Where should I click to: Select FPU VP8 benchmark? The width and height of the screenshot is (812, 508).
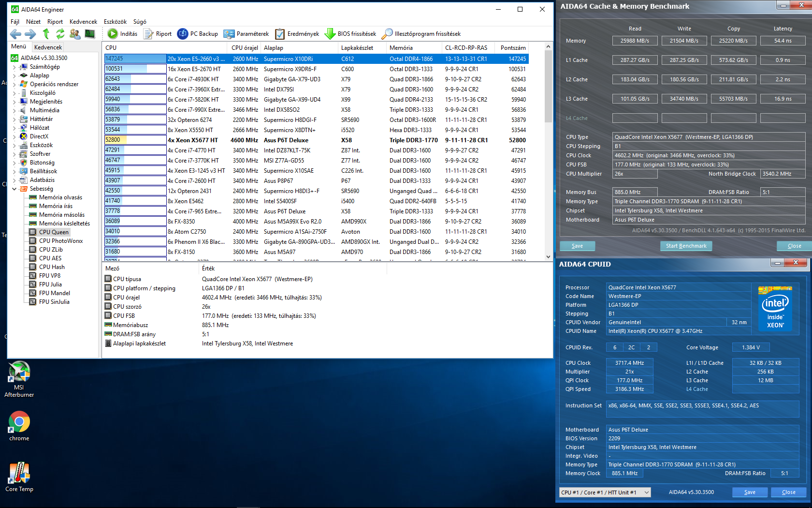(x=49, y=276)
